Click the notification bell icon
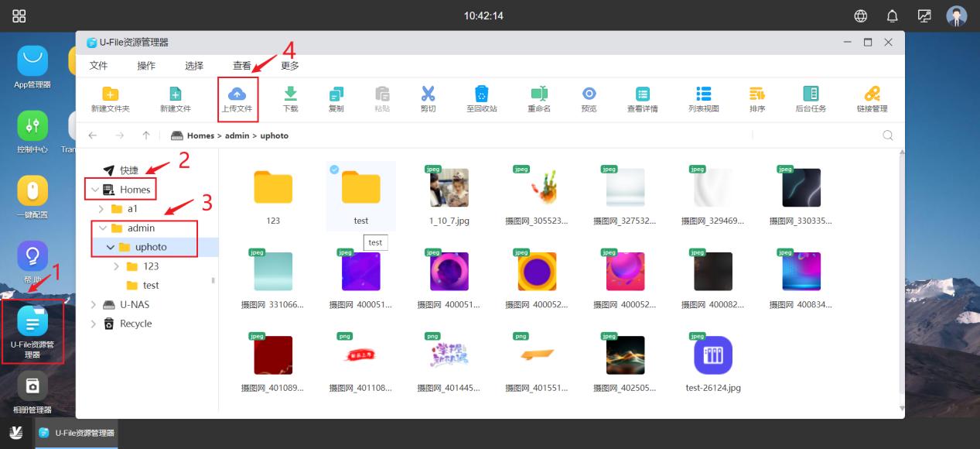 [x=893, y=15]
